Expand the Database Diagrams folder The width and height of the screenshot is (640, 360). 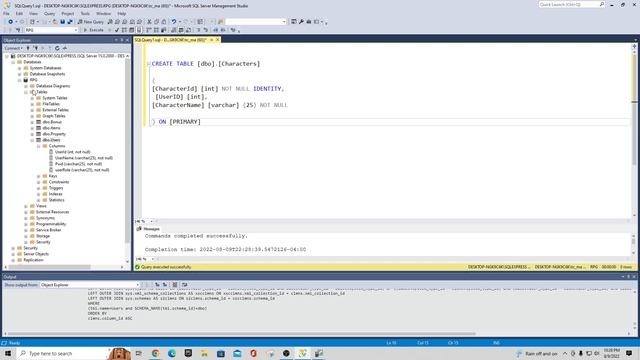(26, 86)
